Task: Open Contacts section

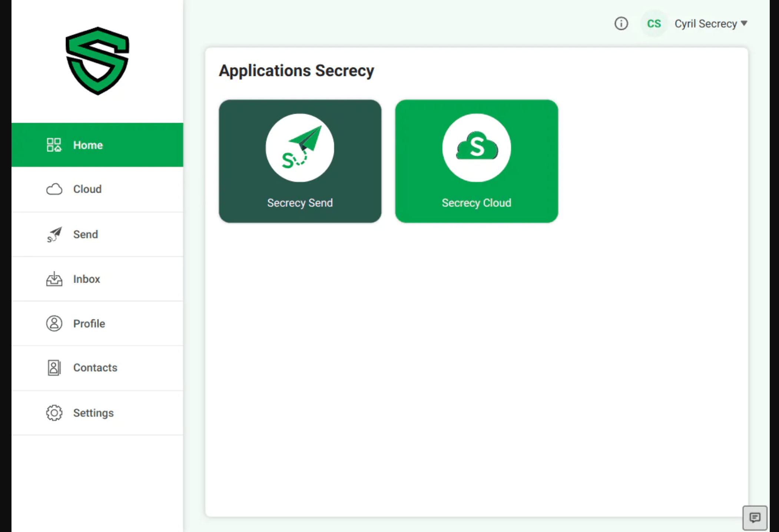Action: [95, 368]
